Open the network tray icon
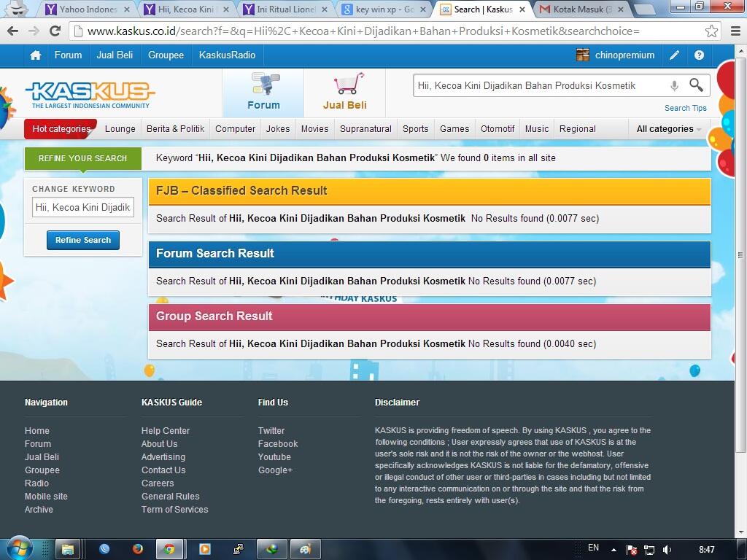 click(x=649, y=550)
